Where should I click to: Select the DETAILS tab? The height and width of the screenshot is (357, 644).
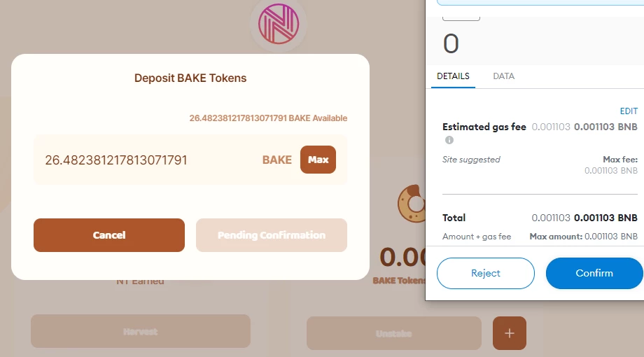pos(453,76)
